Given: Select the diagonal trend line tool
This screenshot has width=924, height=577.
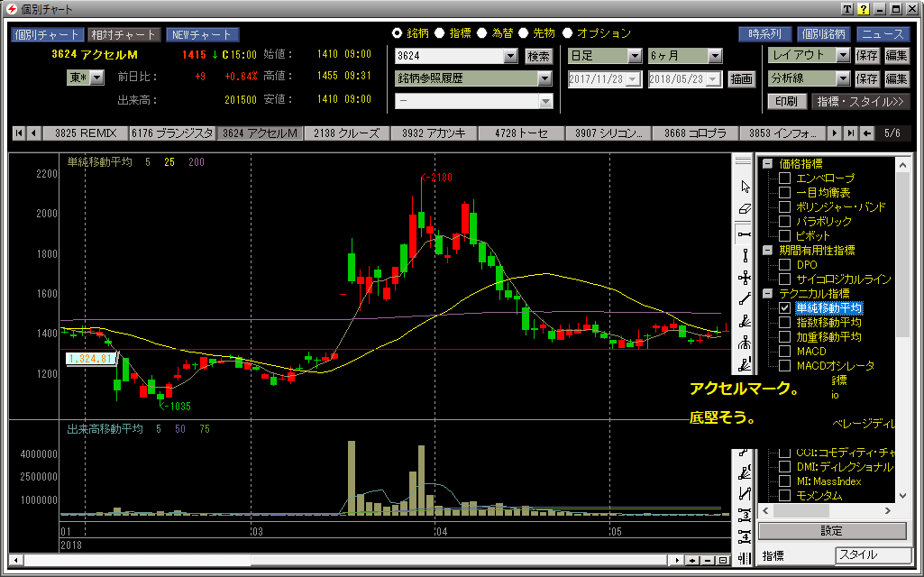Looking at the screenshot, I should (745, 299).
